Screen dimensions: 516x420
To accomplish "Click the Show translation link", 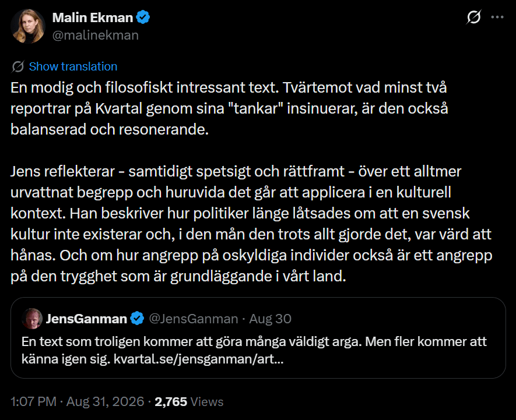I will [73, 66].
